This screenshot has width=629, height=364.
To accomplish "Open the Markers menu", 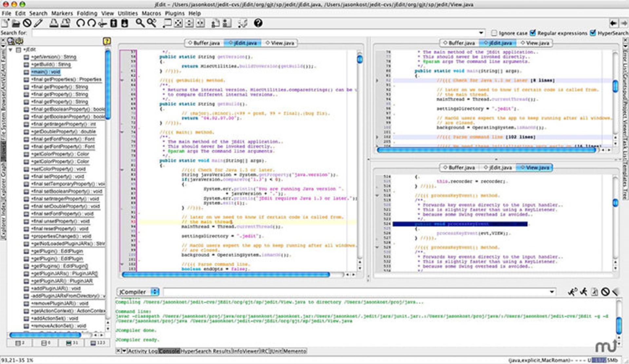I will tap(62, 13).
